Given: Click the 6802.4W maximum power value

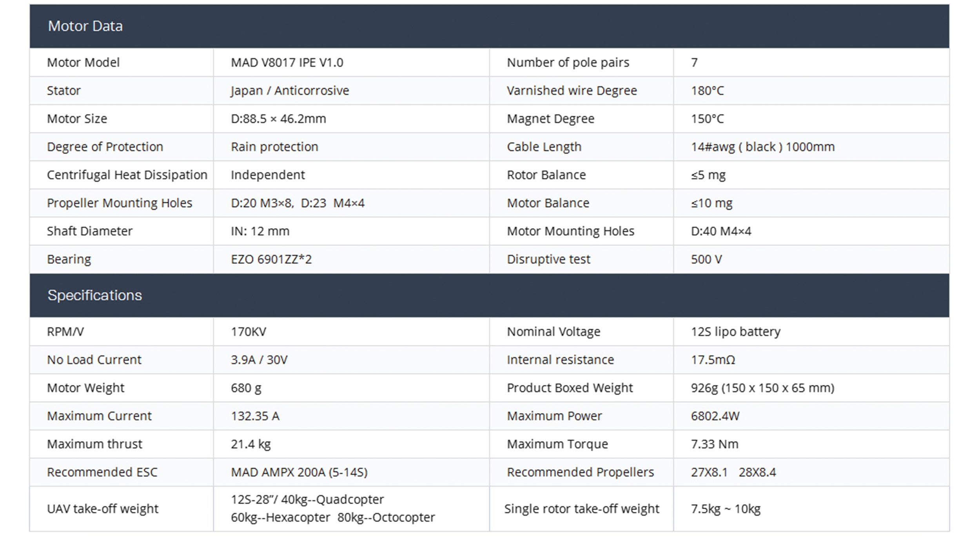Looking at the screenshot, I should click(715, 416).
